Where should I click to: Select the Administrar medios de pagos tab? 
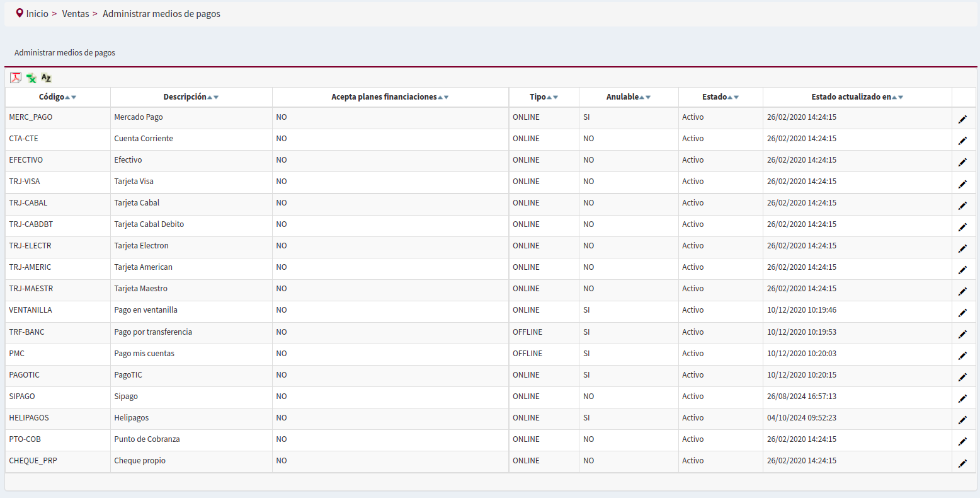pyautogui.click(x=65, y=53)
